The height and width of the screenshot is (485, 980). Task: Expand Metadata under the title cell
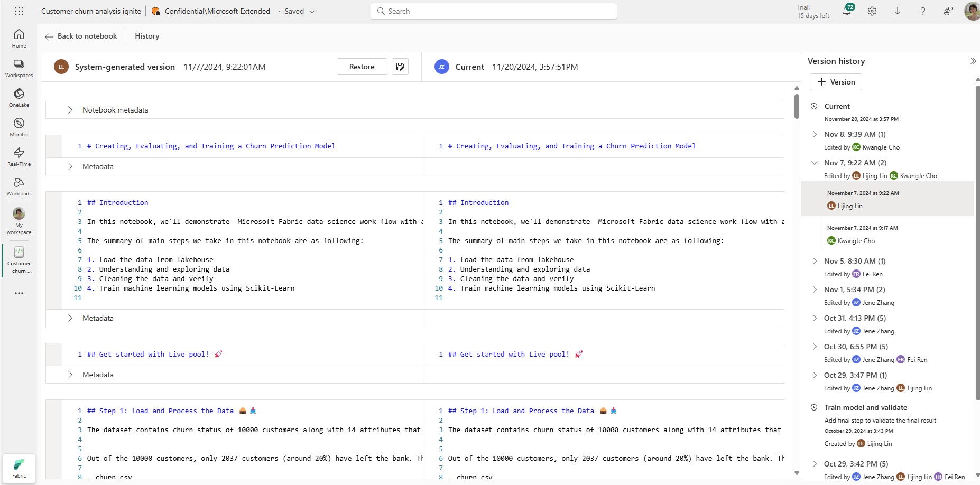tap(70, 166)
